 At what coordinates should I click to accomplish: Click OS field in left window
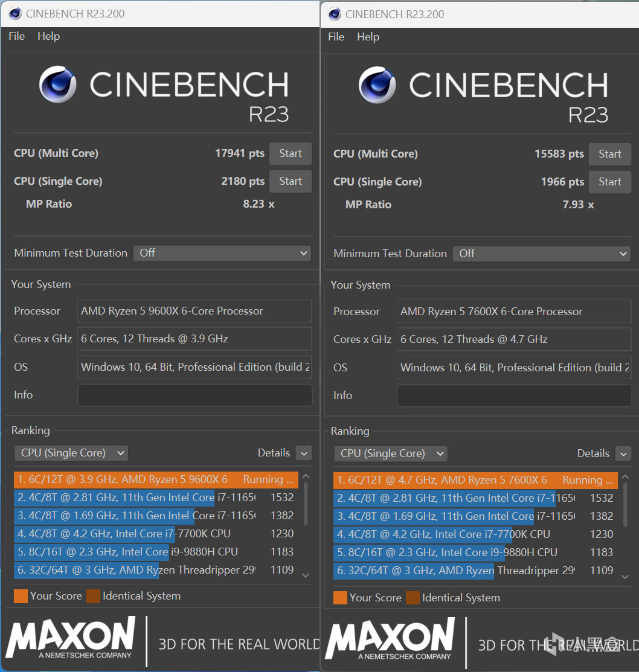(x=194, y=367)
